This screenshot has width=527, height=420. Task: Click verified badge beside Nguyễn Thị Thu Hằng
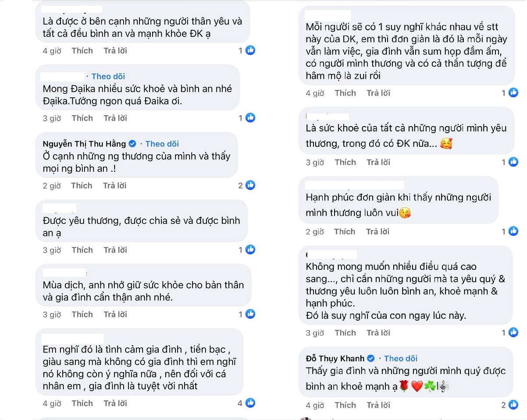tap(132, 144)
